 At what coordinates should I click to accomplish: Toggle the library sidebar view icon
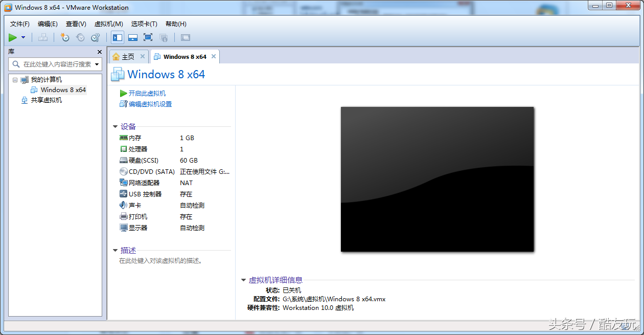click(x=118, y=37)
